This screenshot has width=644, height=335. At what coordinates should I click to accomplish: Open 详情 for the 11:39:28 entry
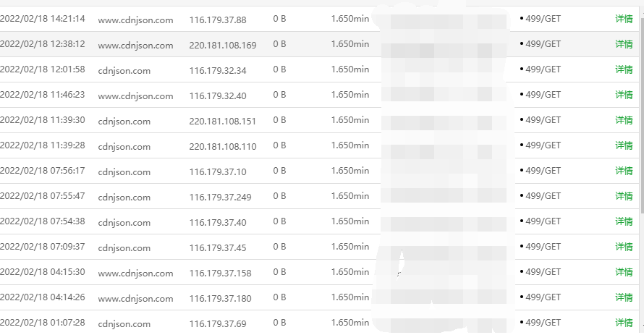pyautogui.click(x=624, y=146)
